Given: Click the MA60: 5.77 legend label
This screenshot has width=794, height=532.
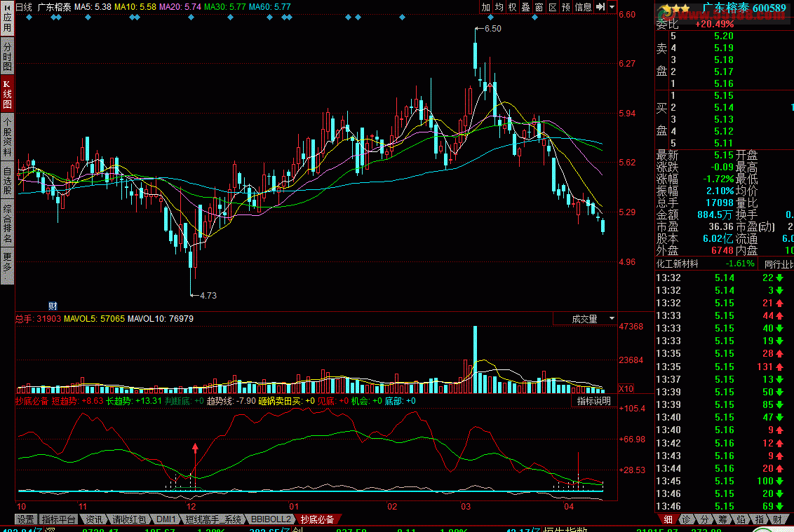Looking at the screenshot, I should tap(269, 7).
